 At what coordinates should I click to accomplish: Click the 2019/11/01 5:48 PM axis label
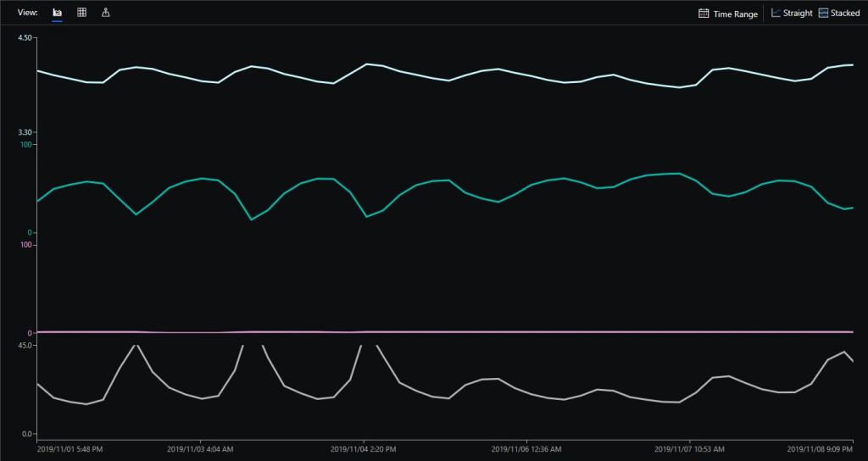70,449
